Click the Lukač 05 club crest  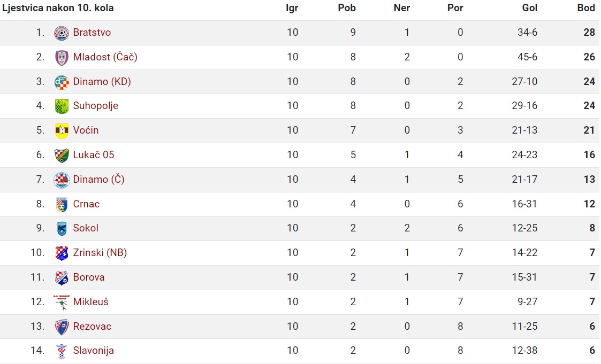coord(62,156)
